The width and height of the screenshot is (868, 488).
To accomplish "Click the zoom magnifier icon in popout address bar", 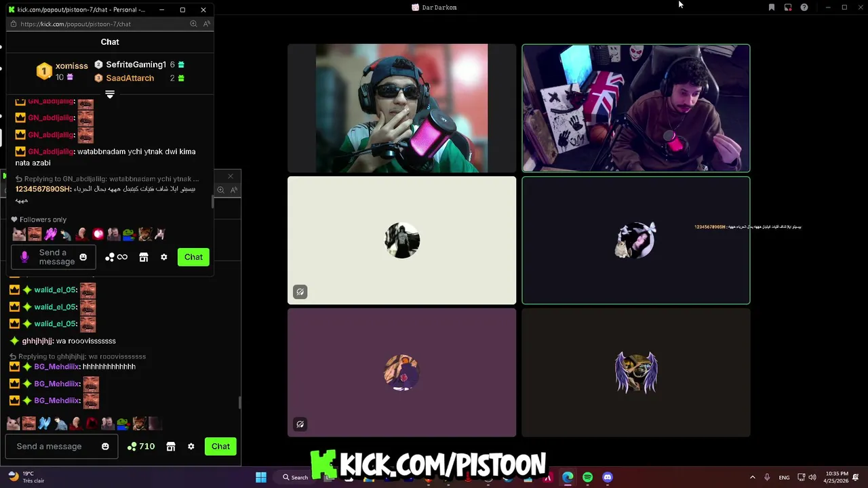I will tap(193, 24).
